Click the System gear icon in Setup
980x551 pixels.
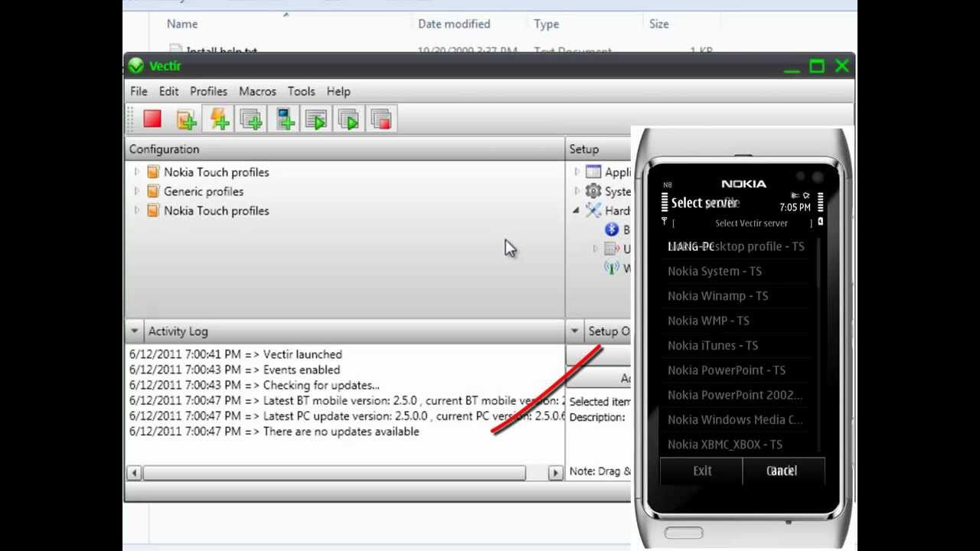[593, 191]
